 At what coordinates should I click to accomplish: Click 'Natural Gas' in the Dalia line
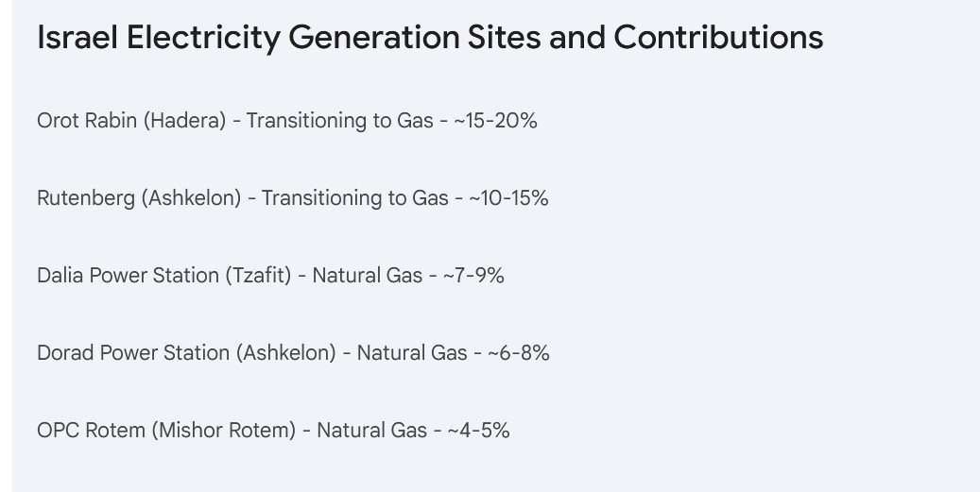coord(367,276)
